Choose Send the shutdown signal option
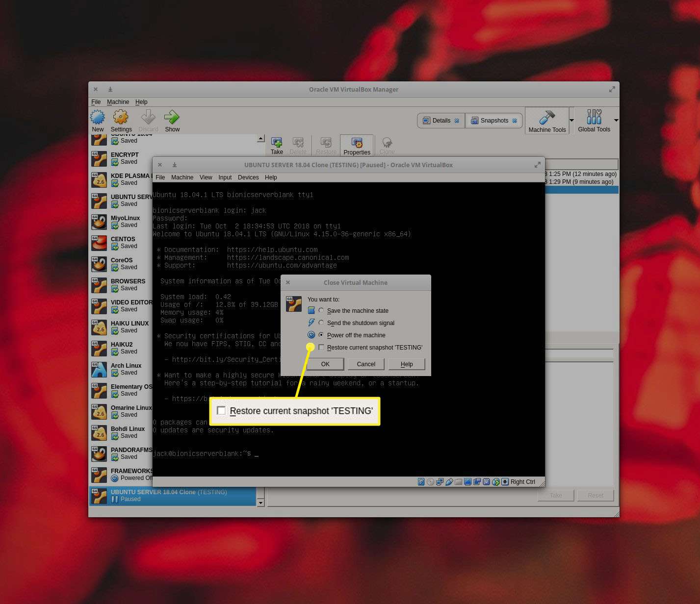Image resolution: width=700 pixels, height=604 pixels. click(321, 323)
